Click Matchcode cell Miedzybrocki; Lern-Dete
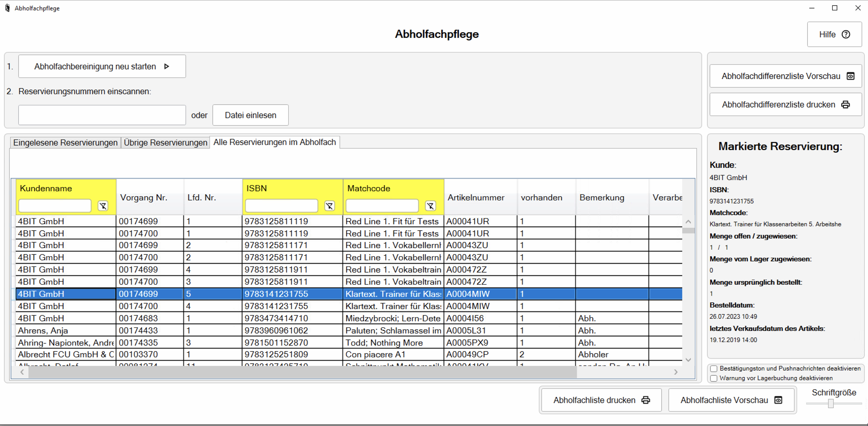 pos(394,318)
